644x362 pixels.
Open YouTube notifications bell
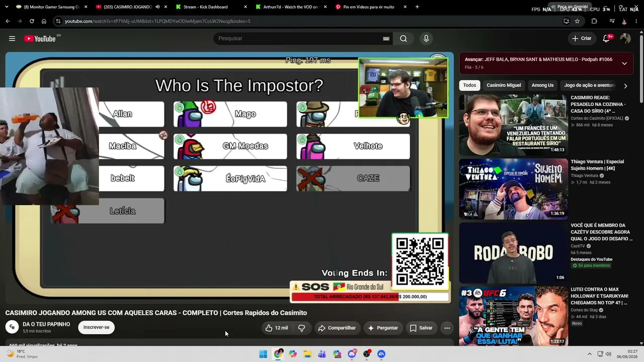(607, 39)
